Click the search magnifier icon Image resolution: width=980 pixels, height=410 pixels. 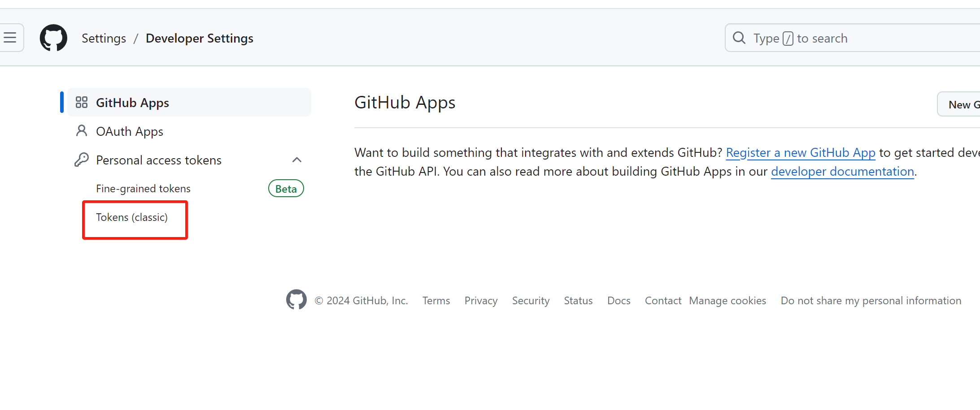click(x=739, y=38)
